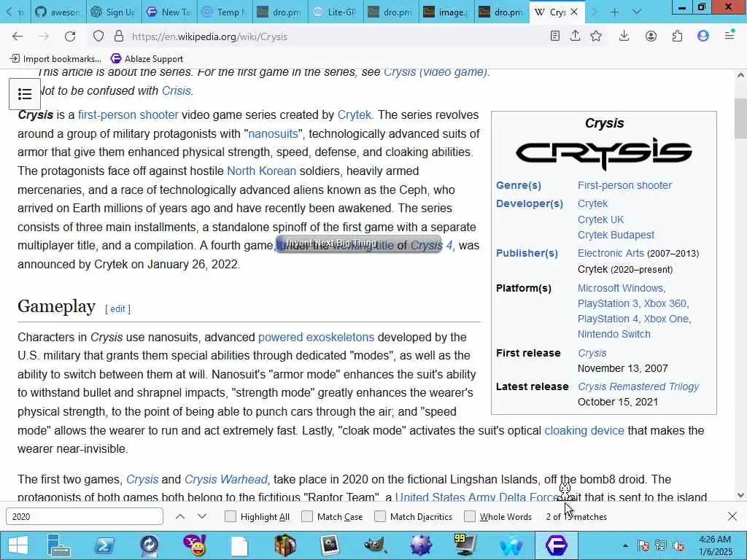The width and height of the screenshot is (747, 560).
Task: Expand the list all tabs dropdown
Action: click(x=636, y=12)
